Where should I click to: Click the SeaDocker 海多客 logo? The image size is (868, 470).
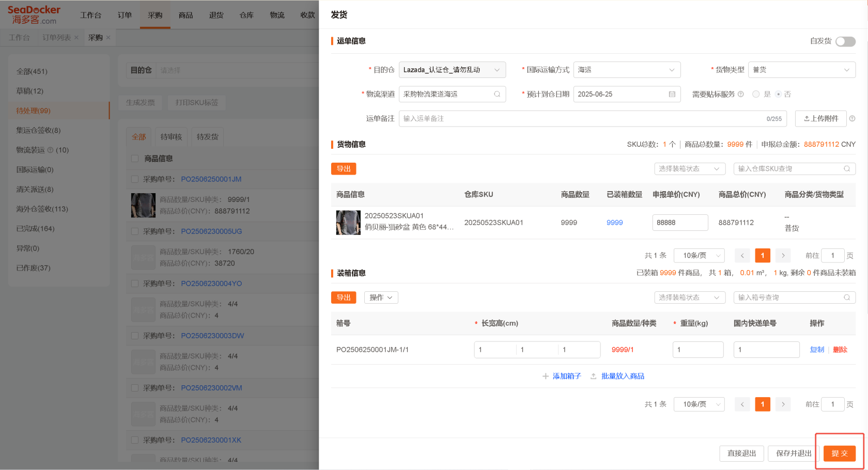[34, 15]
